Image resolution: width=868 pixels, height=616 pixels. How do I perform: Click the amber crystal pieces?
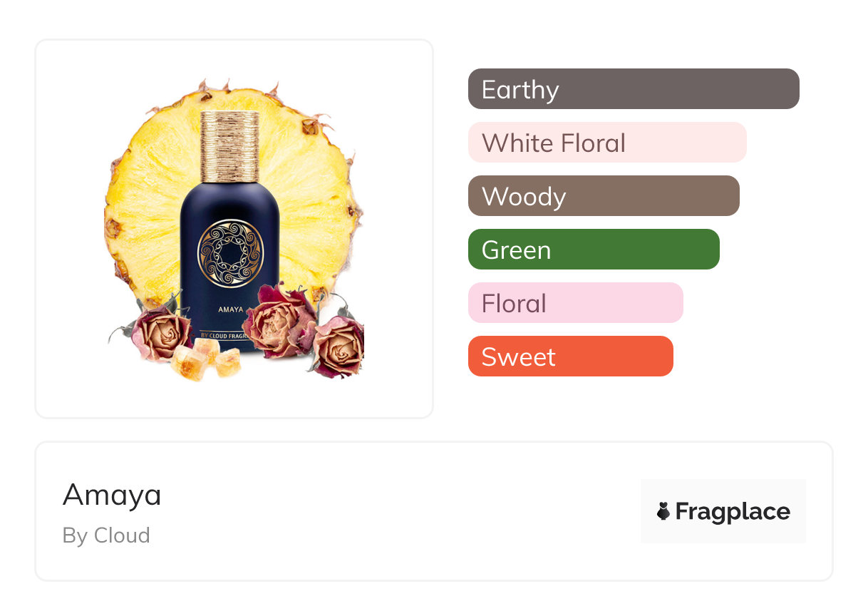[x=205, y=359]
